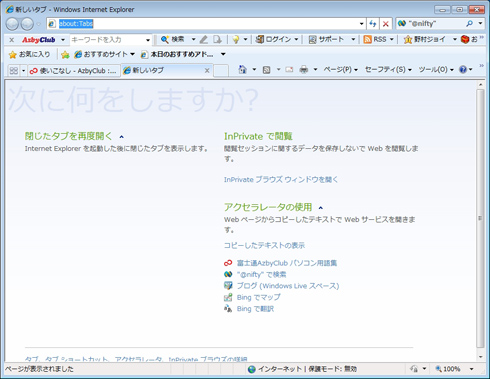Switch to the 使いこなし - AzbyClub tab
The image size is (490, 379).
pyautogui.click(x=73, y=71)
